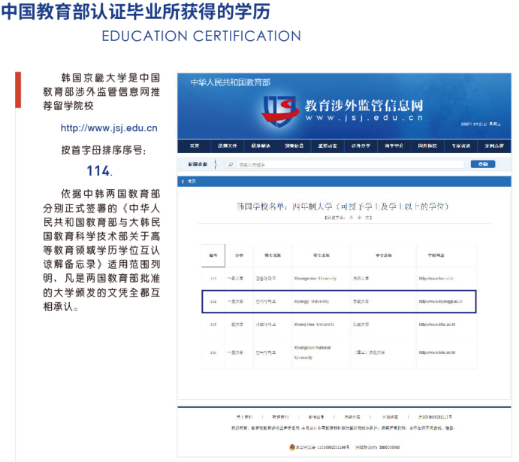Click the Korean school list page heading
Screen dimensions: 519x462
click(342, 207)
